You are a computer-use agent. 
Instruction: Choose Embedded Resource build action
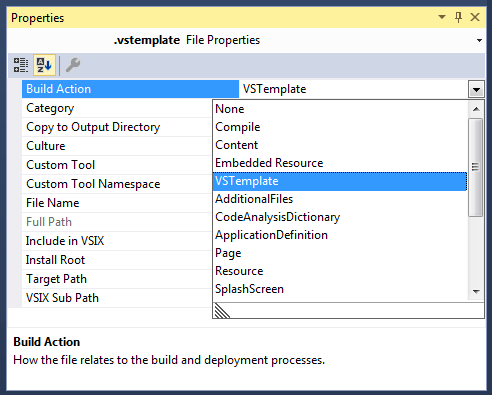(340, 163)
